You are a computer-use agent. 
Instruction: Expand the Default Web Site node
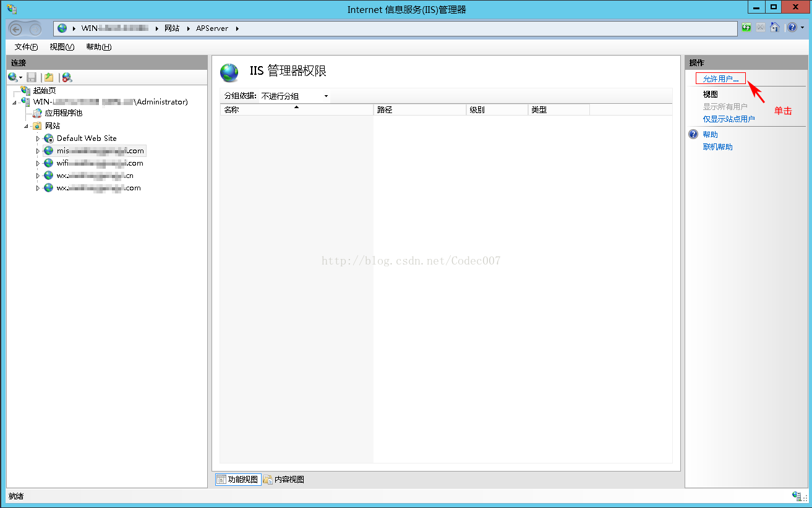pyautogui.click(x=38, y=138)
